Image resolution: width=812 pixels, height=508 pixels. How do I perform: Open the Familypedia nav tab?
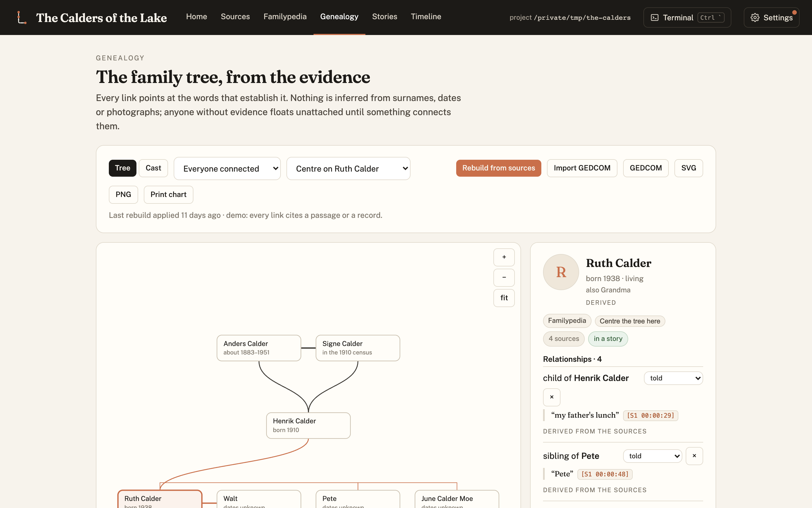tap(285, 17)
